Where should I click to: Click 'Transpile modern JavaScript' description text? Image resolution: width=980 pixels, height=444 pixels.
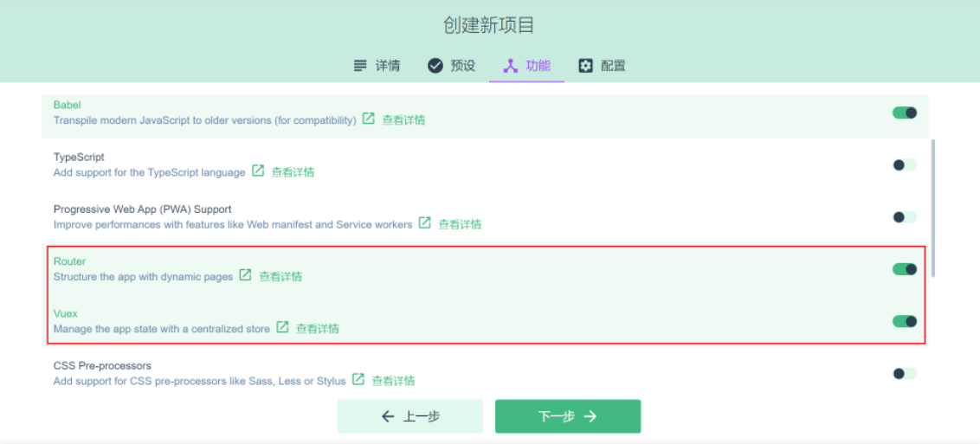[x=205, y=120]
